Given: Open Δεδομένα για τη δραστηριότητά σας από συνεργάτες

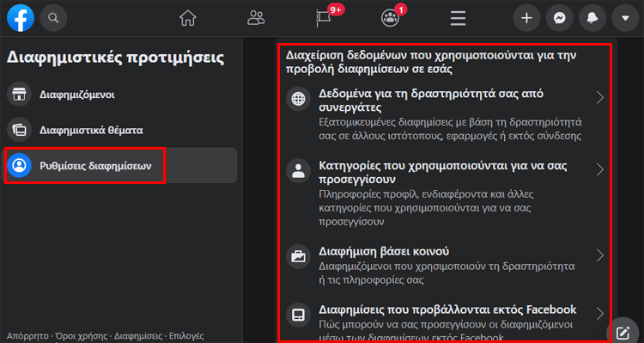Looking at the screenshot, I should pos(431,101).
